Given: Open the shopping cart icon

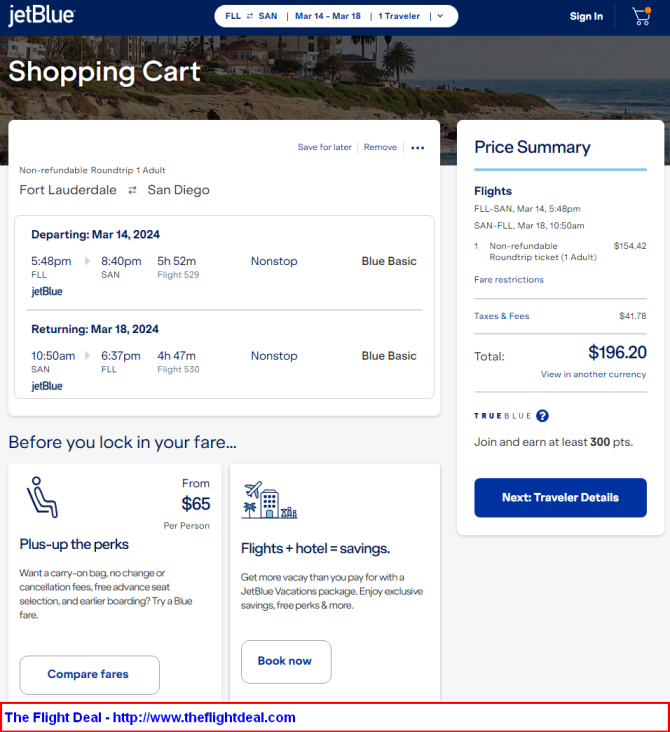Looking at the screenshot, I should point(641,16).
